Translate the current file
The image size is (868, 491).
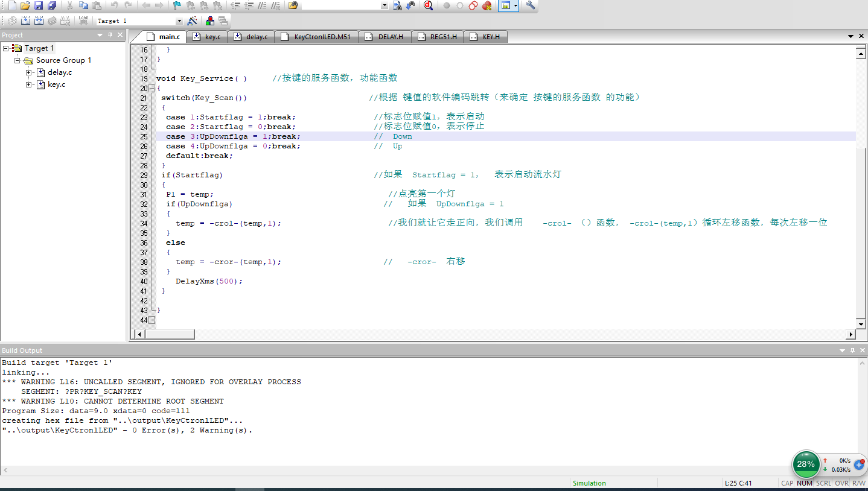tap(12, 21)
